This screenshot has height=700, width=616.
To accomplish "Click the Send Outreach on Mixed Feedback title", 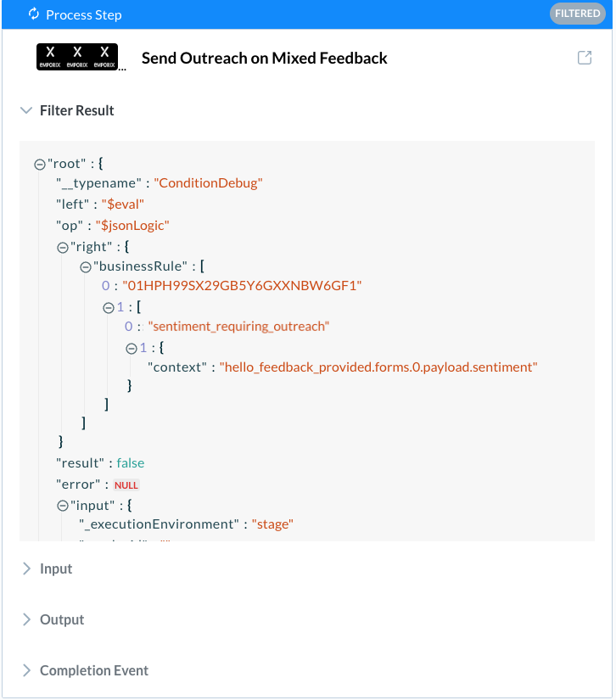I will (x=264, y=58).
